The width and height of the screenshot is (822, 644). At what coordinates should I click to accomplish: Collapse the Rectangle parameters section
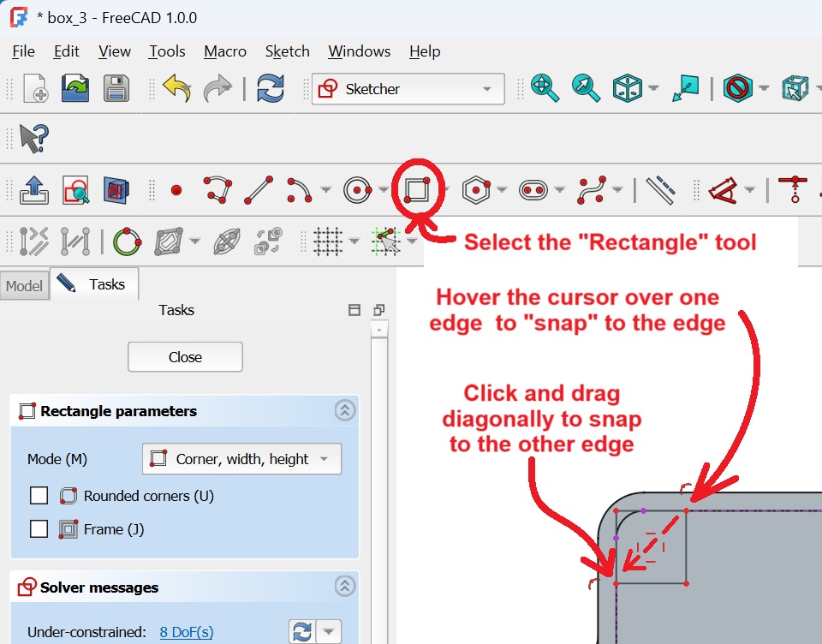tap(344, 411)
